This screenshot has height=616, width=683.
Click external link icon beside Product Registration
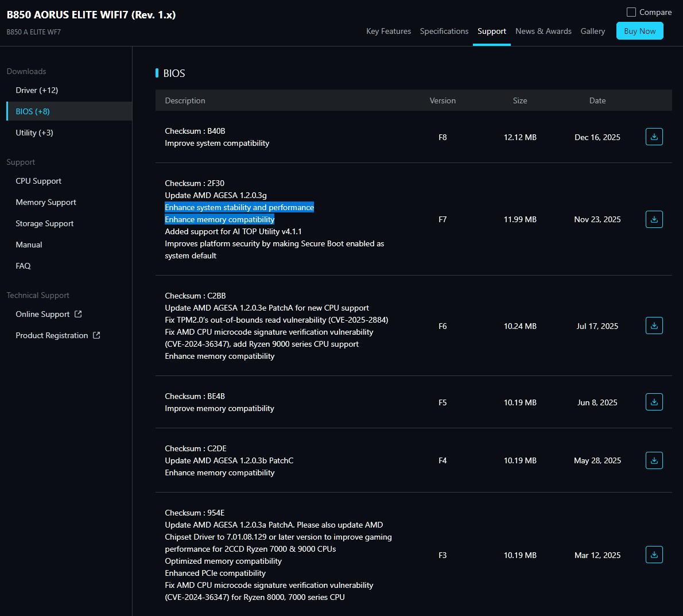coord(96,335)
